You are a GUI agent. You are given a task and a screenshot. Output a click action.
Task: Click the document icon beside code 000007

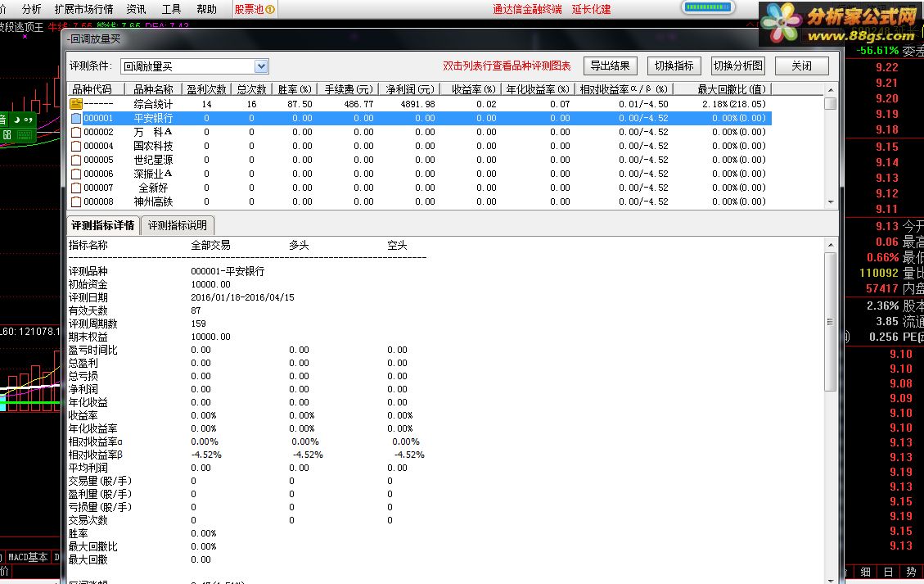click(76, 188)
